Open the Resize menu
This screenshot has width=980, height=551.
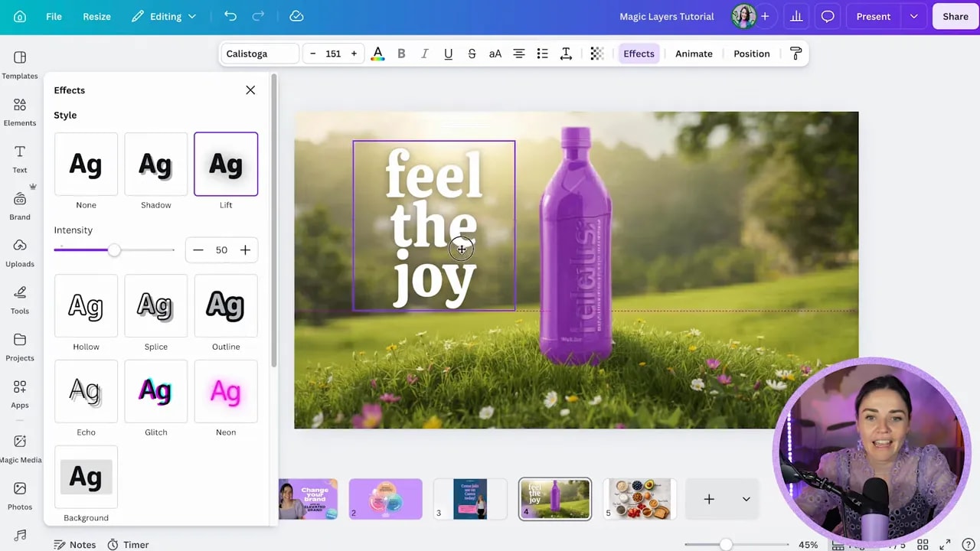[96, 16]
